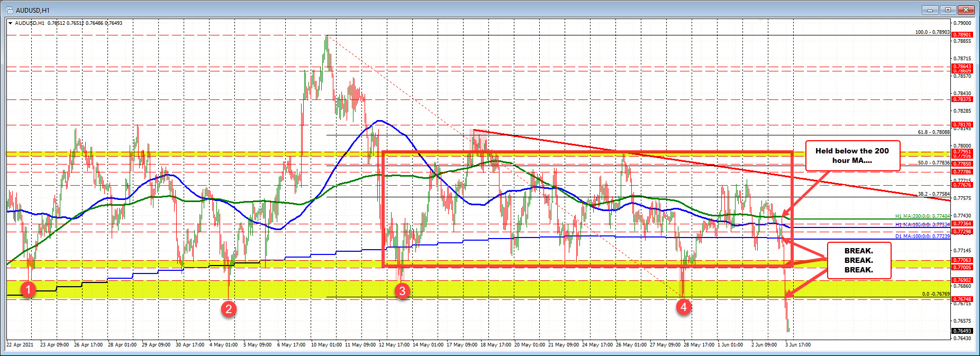Click the red circle marker numbered 1

[28, 289]
